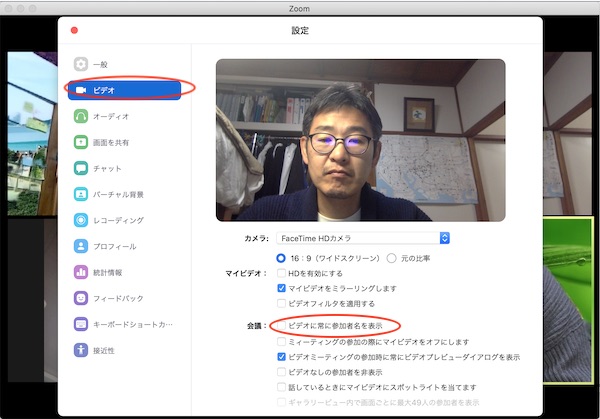This screenshot has width=600, height=419.
Task: Click the 画面を共有 share-screen icon
Action: 81,142
